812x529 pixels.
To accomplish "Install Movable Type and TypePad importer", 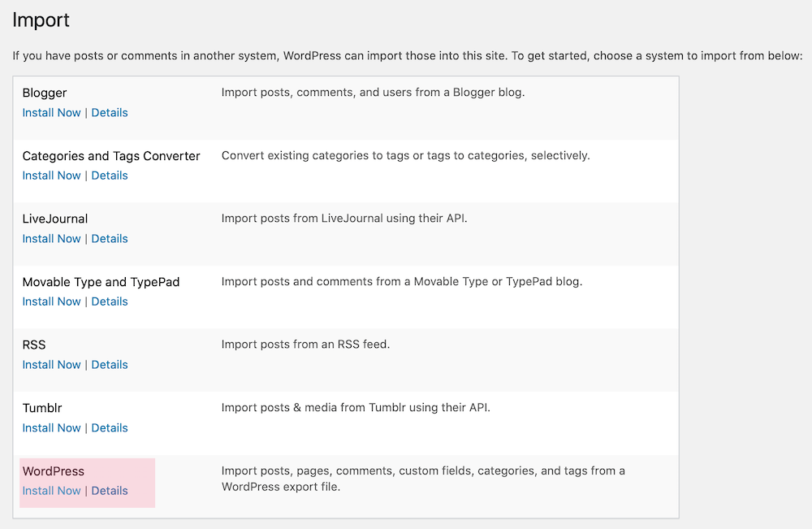I will point(51,301).
